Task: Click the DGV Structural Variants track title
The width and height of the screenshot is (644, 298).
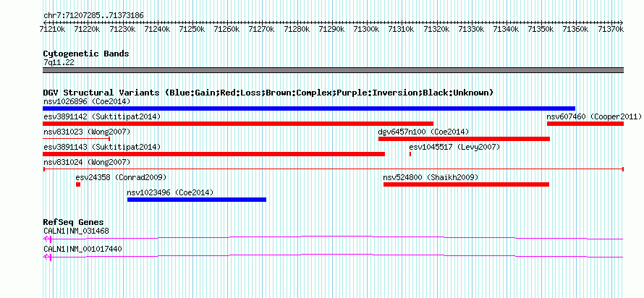Action: [268, 93]
